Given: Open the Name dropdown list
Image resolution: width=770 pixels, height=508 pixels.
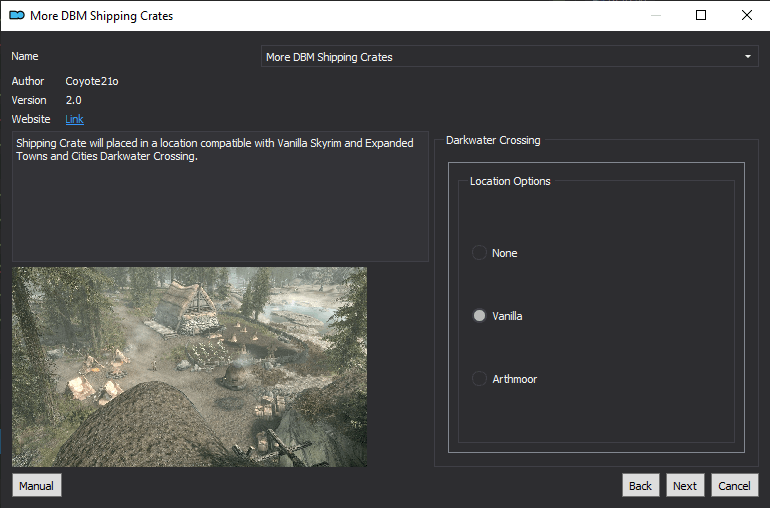Looking at the screenshot, I should (510, 57).
